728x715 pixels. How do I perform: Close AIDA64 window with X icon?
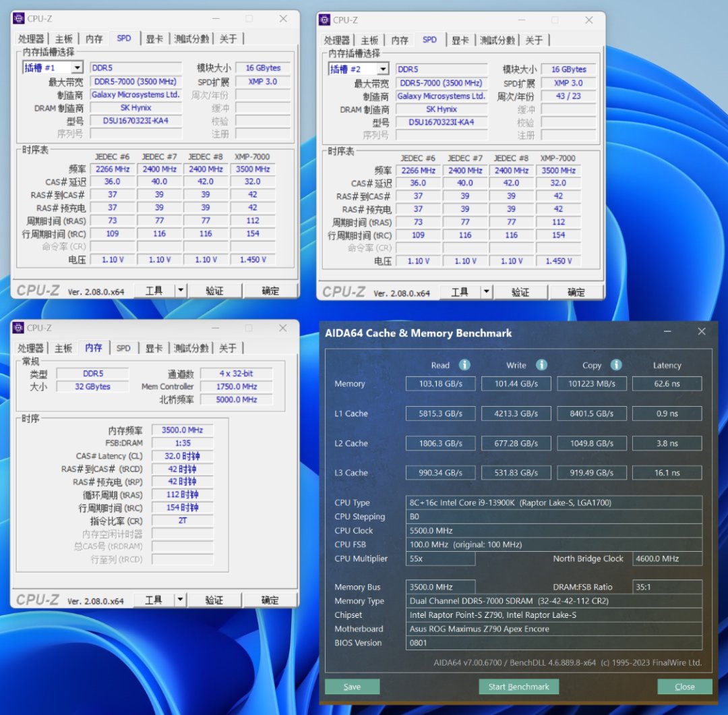coord(702,331)
